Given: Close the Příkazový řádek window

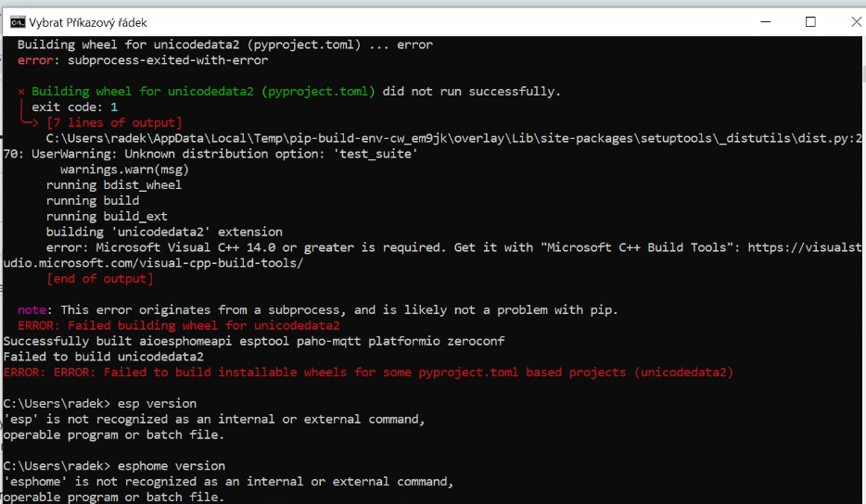Looking at the screenshot, I should (x=856, y=21).
